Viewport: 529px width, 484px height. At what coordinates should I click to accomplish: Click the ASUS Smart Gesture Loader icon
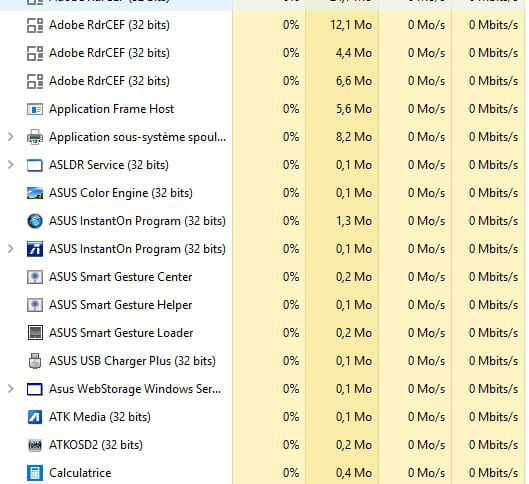[35, 333]
